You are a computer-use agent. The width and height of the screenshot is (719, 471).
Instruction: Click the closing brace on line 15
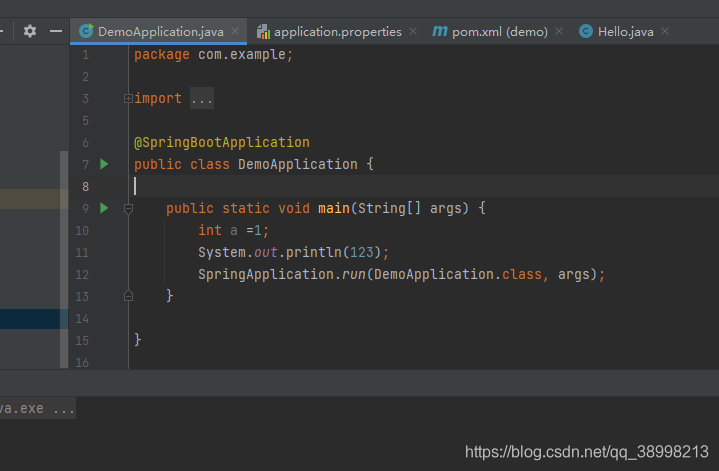(x=138, y=340)
